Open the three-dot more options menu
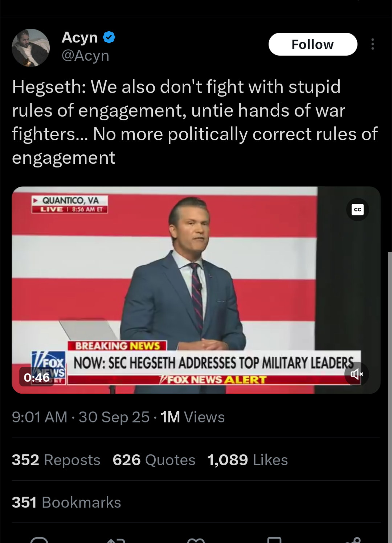The image size is (392, 543). click(x=372, y=44)
